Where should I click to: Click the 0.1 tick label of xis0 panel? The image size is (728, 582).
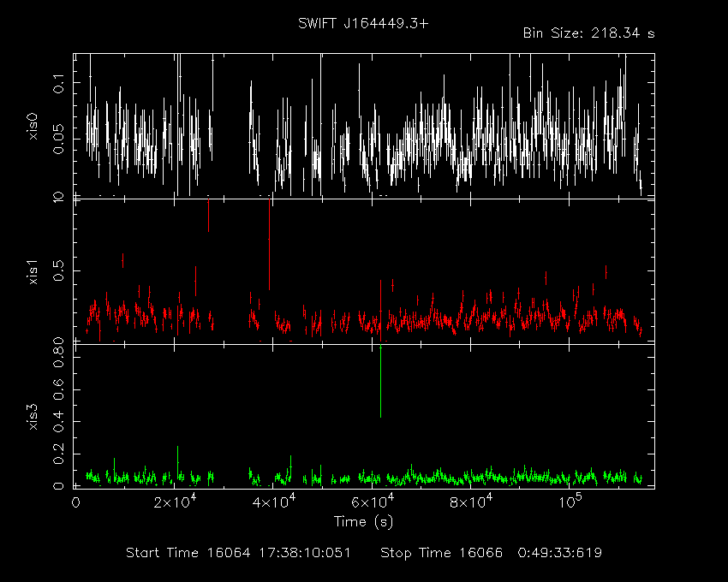(x=59, y=83)
